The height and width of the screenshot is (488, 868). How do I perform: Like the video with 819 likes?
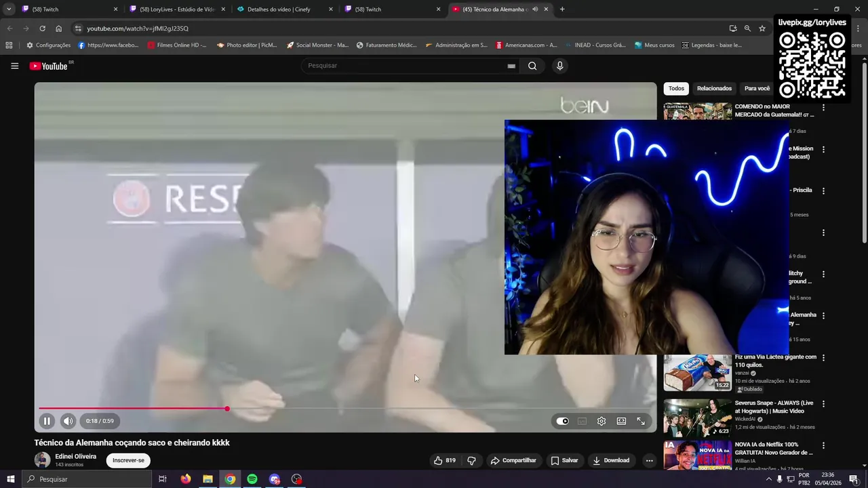pos(445,460)
